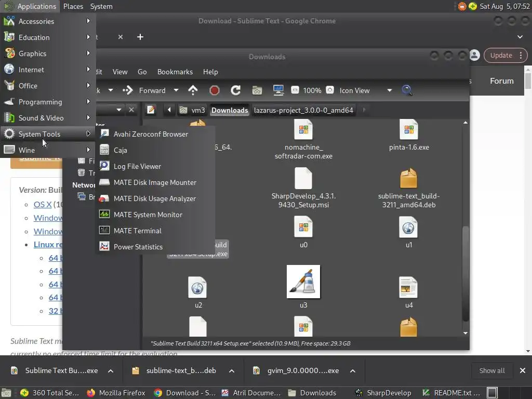Click the Downloads path breadcrumb
The width and height of the screenshot is (532, 399).
(x=230, y=110)
